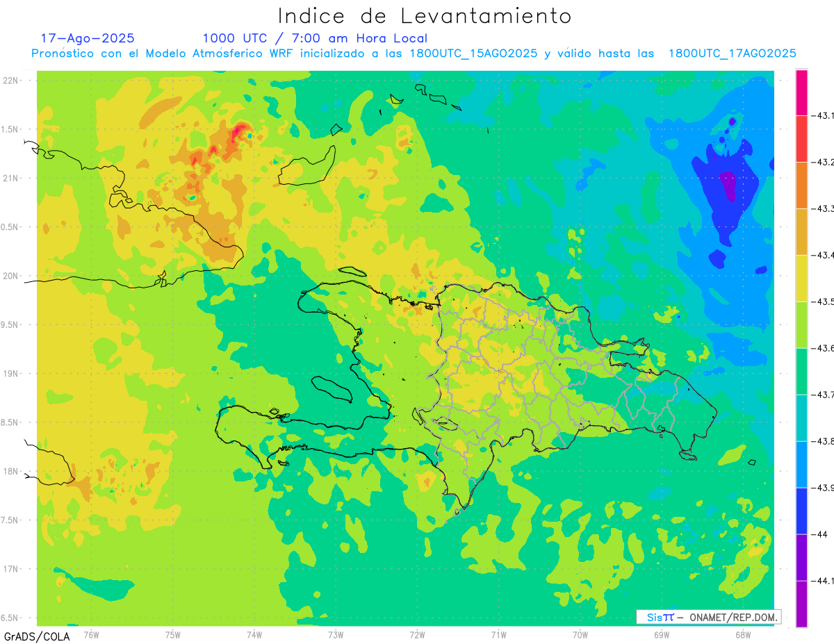The image size is (834, 644).
Task: Pick the dark orange swatch between -43.2 and -43.3
Action: 801,185
